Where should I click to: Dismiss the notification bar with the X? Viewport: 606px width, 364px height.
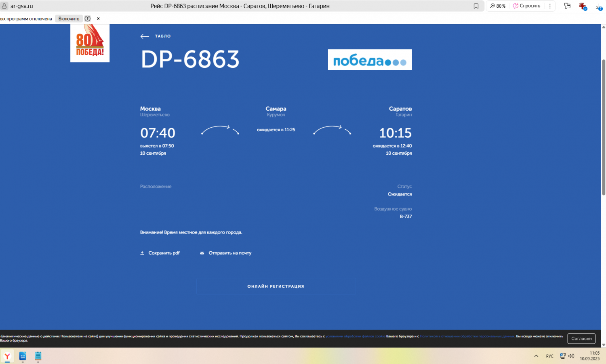(98, 19)
